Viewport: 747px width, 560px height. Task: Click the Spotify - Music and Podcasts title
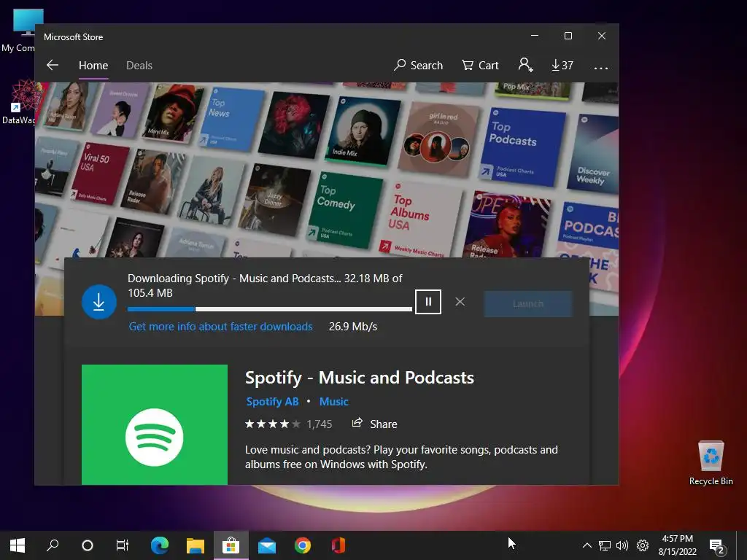359,378
